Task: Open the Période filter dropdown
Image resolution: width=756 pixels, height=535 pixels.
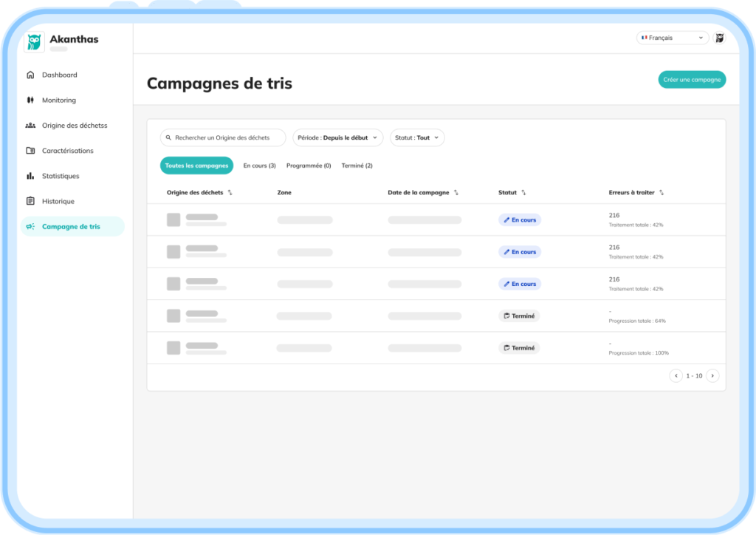Action: pos(337,137)
